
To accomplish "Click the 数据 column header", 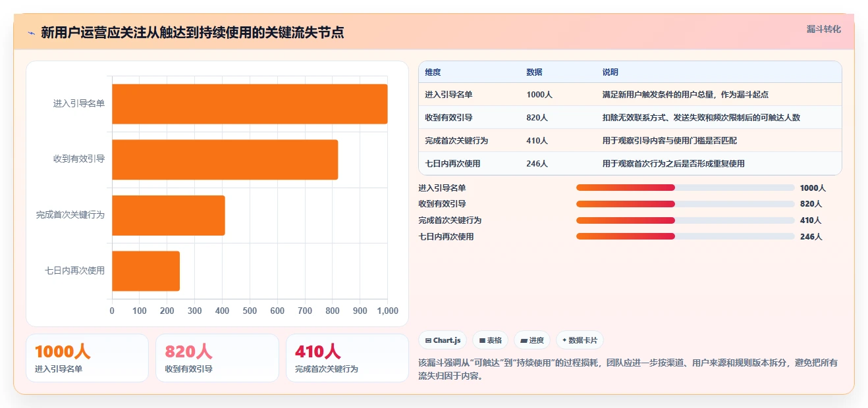I will (534, 72).
